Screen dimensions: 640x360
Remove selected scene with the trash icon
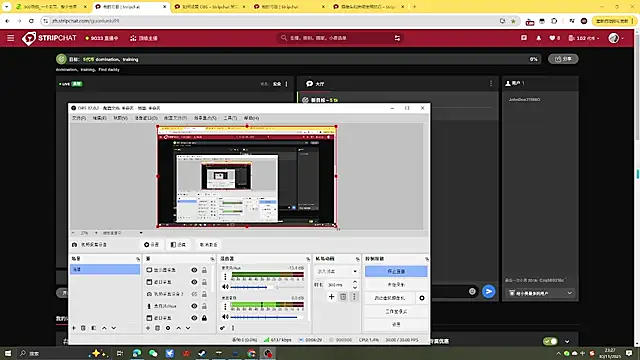(x=83, y=328)
